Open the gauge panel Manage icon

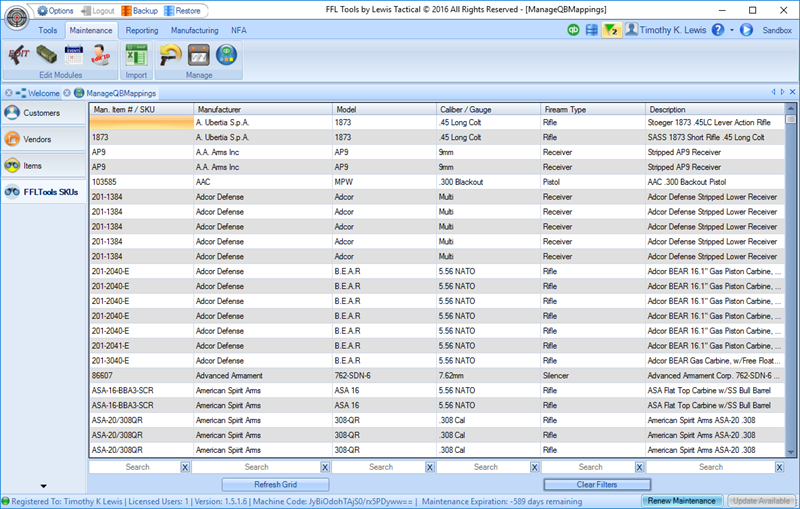coord(199,55)
